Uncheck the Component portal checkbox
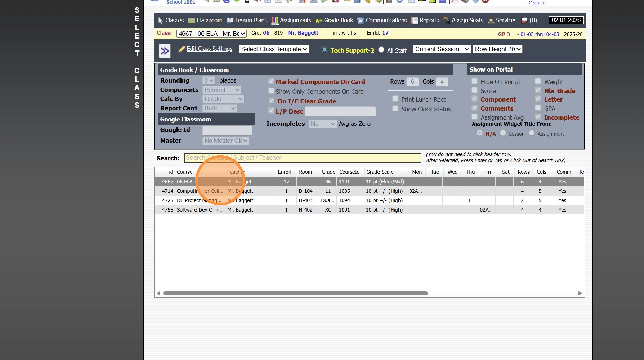 pos(475,99)
